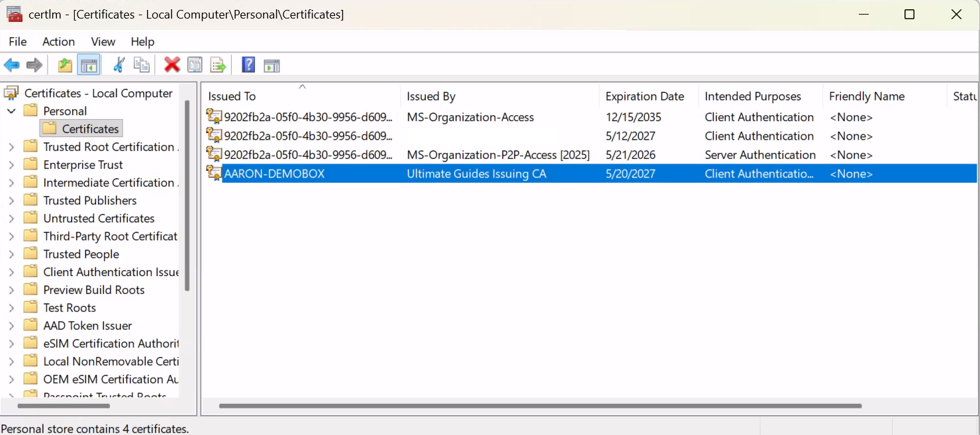
Task: Click the AAD Token Issuer folder icon
Action: [x=30, y=325]
